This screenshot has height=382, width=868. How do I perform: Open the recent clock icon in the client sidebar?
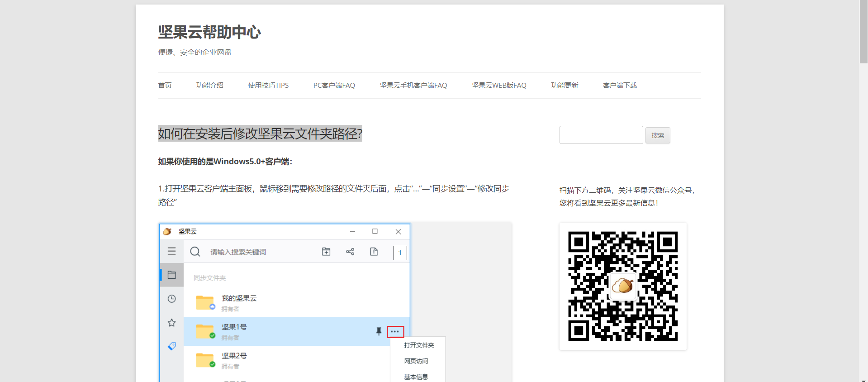pyautogui.click(x=172, y=299)
